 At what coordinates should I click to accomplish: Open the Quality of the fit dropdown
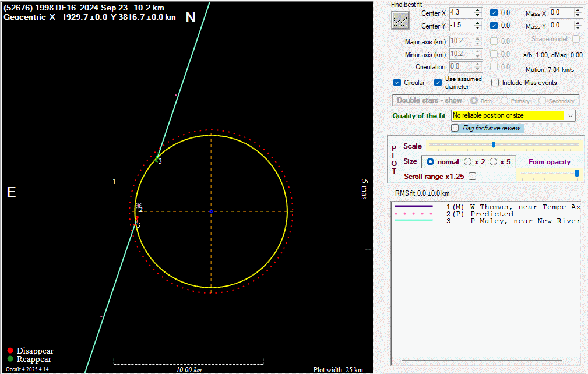[x=571, y=116]
